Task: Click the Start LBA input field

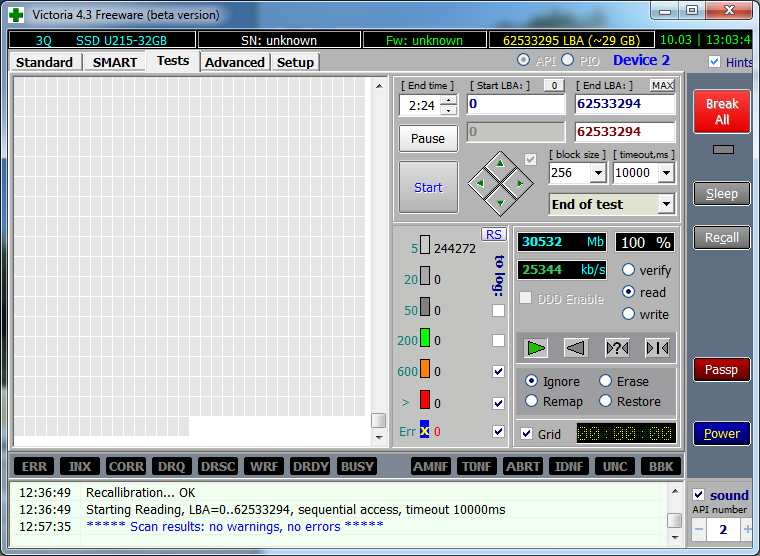Action: pyautogui.click(x=516, y=104)
